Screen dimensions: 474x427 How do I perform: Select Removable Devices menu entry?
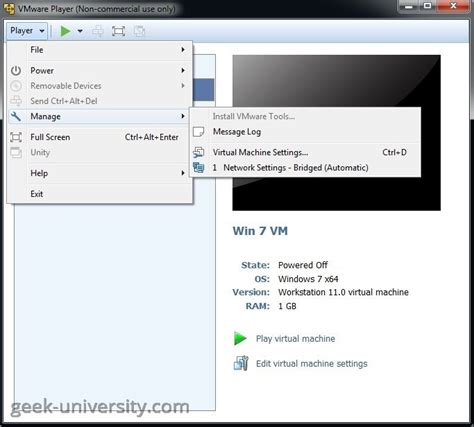(x=100, y=86)
